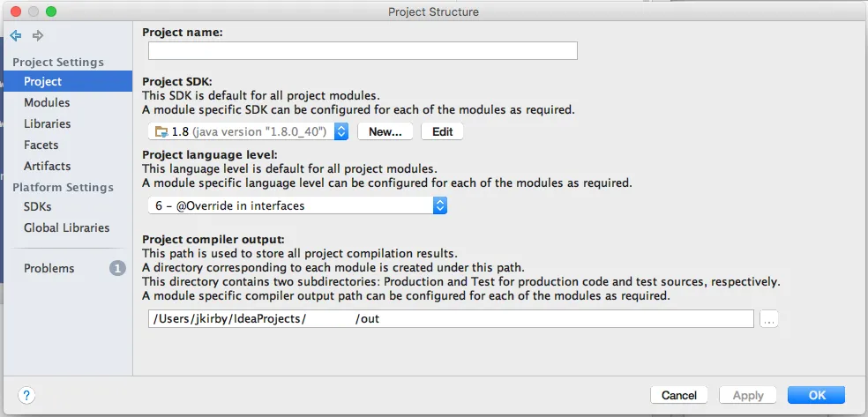868x417 pixels.
Task: Click the back navigation arrow
Action: click(x=15, y=36)
